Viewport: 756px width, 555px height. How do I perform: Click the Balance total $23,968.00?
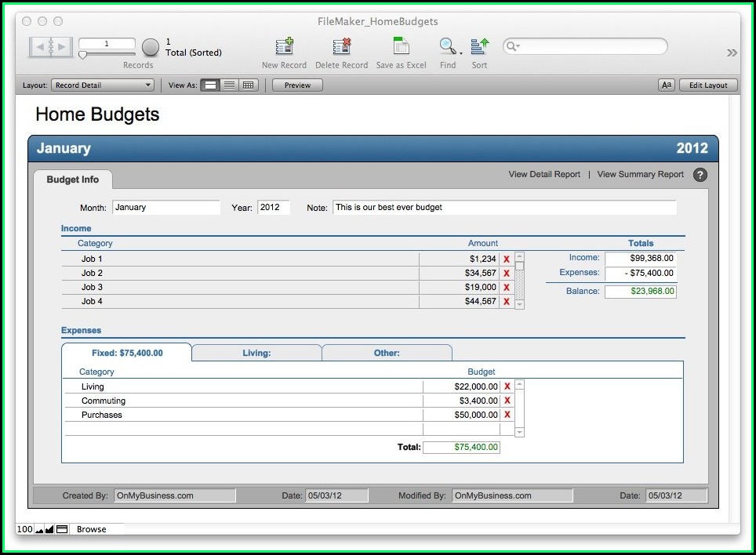[x=641, y=292]
